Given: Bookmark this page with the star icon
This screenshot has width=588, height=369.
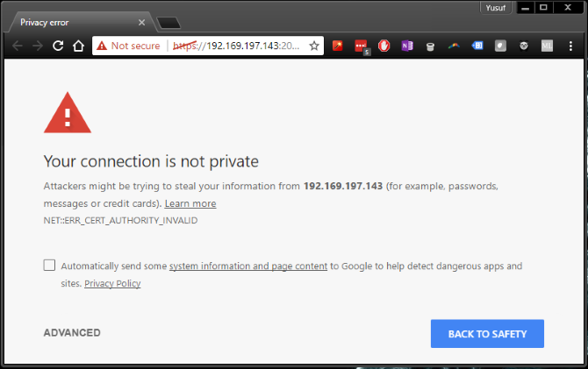Looking at the screenshot, I should coord(314,46).
